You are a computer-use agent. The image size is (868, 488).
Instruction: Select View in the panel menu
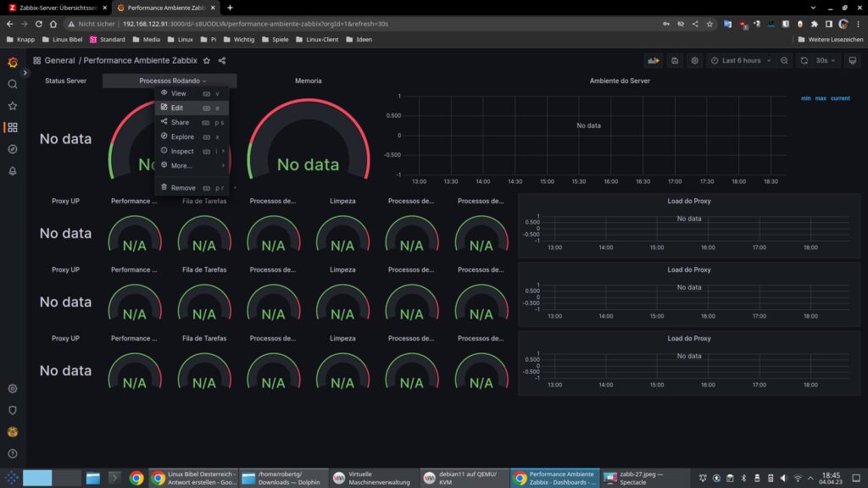tap(192, 93)
